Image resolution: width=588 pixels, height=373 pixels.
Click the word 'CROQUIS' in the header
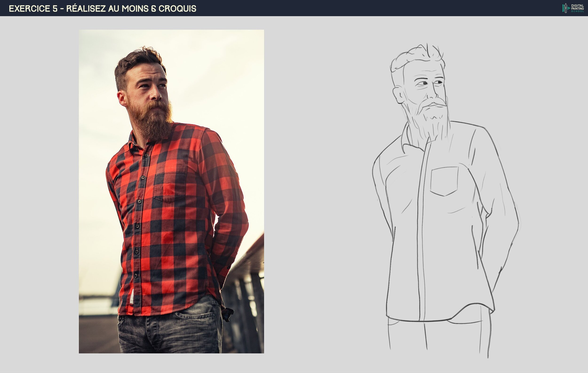pos(177,8)
